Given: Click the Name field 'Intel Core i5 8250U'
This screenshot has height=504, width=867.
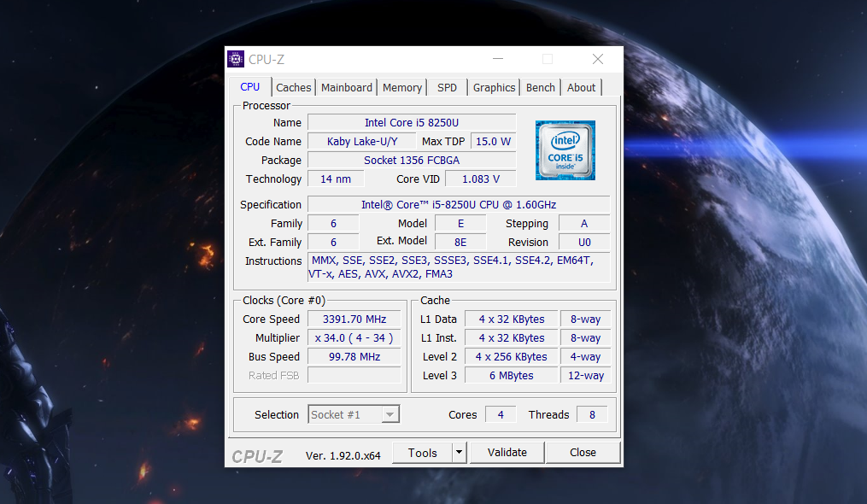Looking at the screenshot, I should [412, 122].
